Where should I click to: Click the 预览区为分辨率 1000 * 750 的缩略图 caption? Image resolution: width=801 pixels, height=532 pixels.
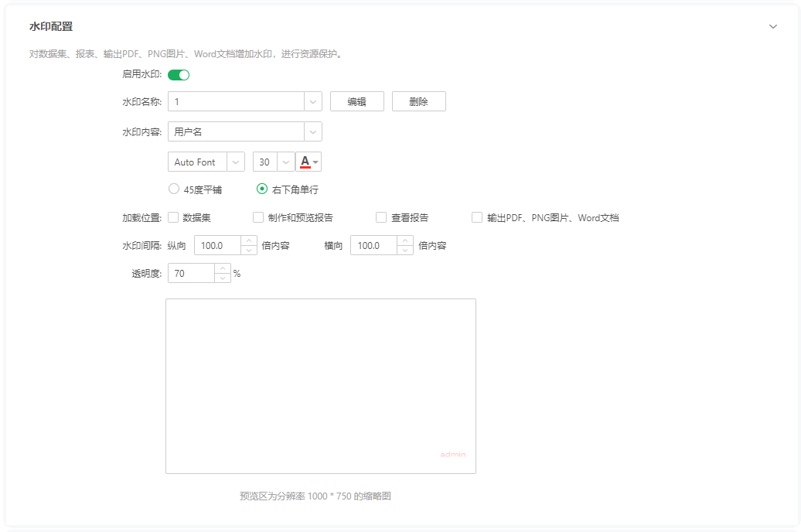click(x=315, y=496)
